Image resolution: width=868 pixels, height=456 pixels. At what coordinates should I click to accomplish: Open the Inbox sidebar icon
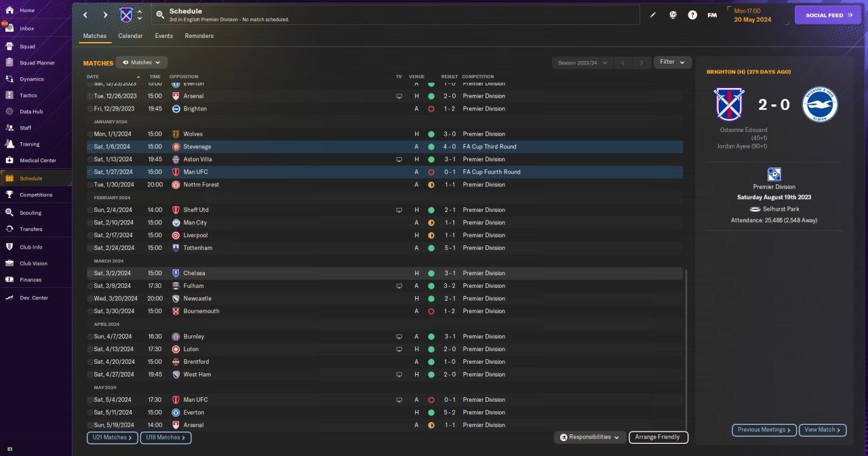tap(9, 28)
